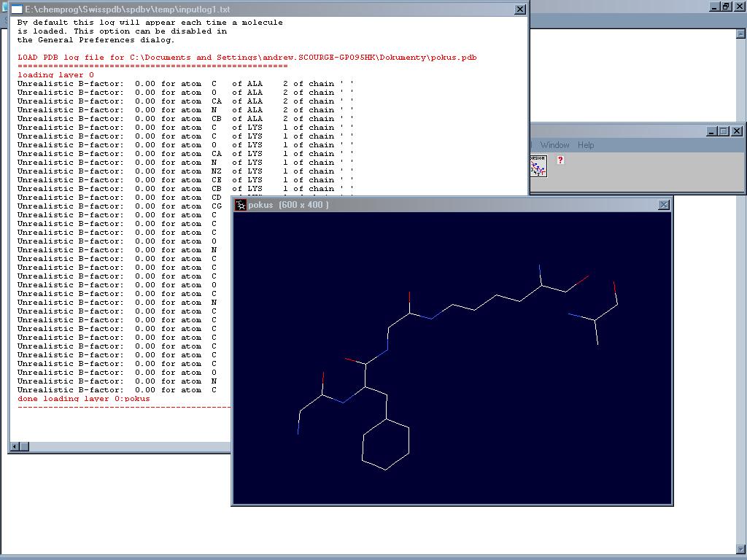Viewport: 747px width, 560px height.
Task: Maximize the toolbar window with Window and Help menus
Action: (724, 131)
